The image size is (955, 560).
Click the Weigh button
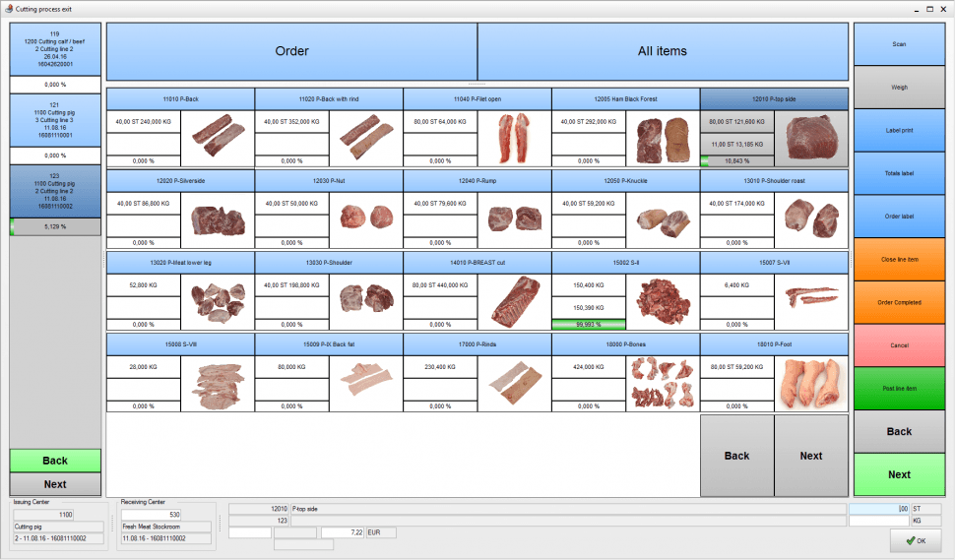click(899, 87)
